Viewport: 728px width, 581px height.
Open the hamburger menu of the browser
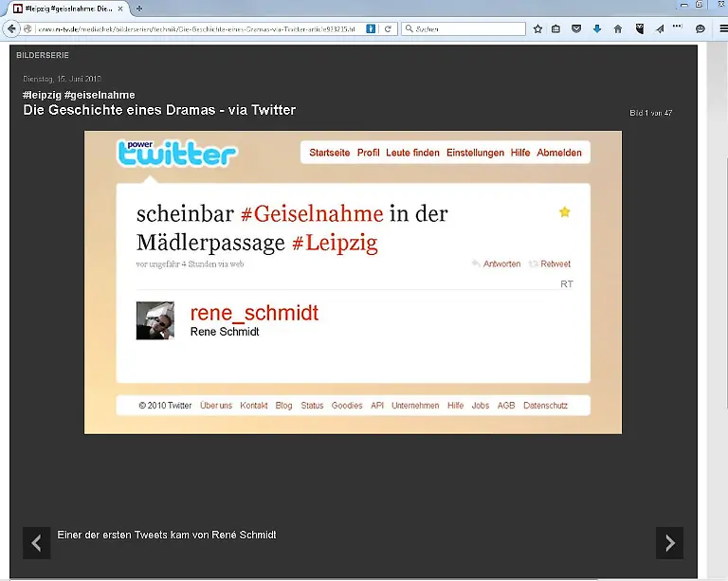click(723, 28)
